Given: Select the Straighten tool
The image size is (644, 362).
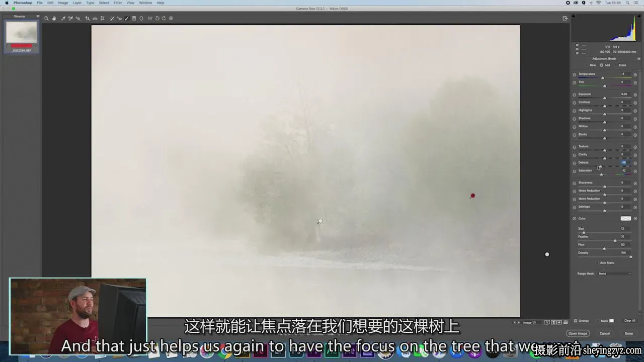Looking at the screenshot, I should pos(95,18).
